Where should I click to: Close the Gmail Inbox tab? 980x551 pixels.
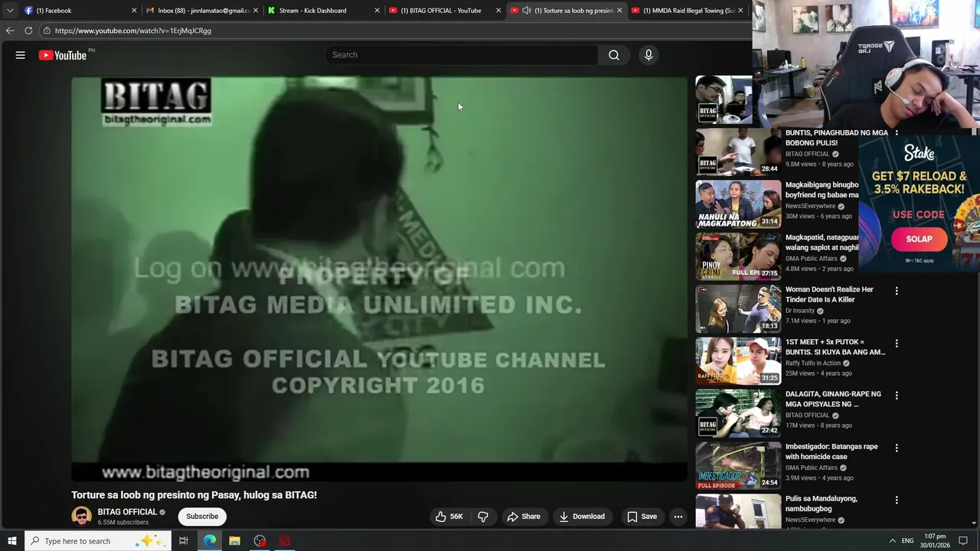click(256, 11)
